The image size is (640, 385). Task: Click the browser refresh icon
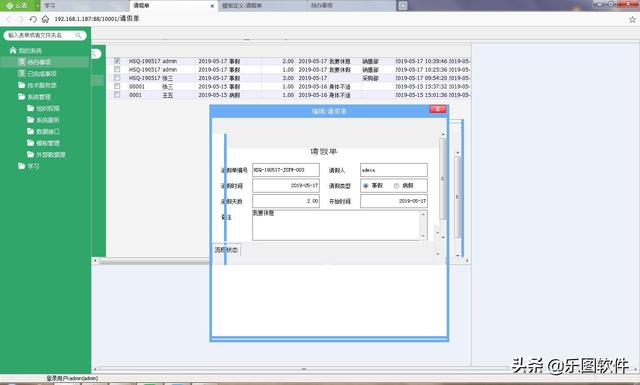[x=33, y=19]
